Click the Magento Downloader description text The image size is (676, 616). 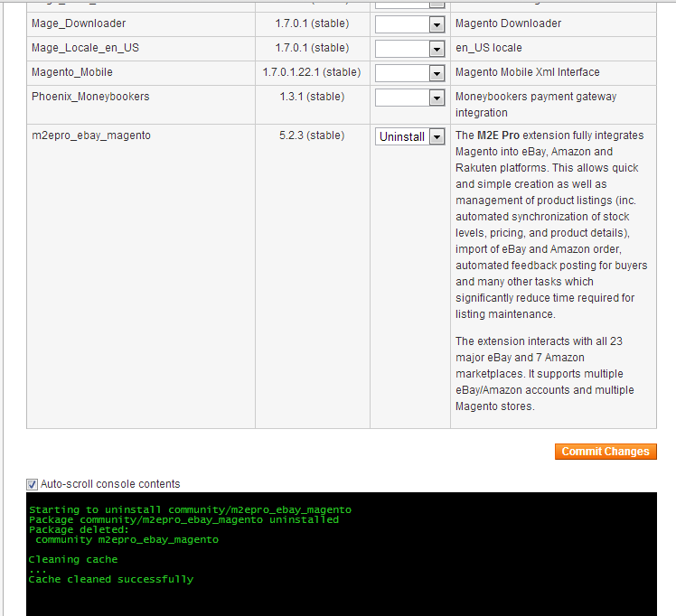tap(508, 23)
